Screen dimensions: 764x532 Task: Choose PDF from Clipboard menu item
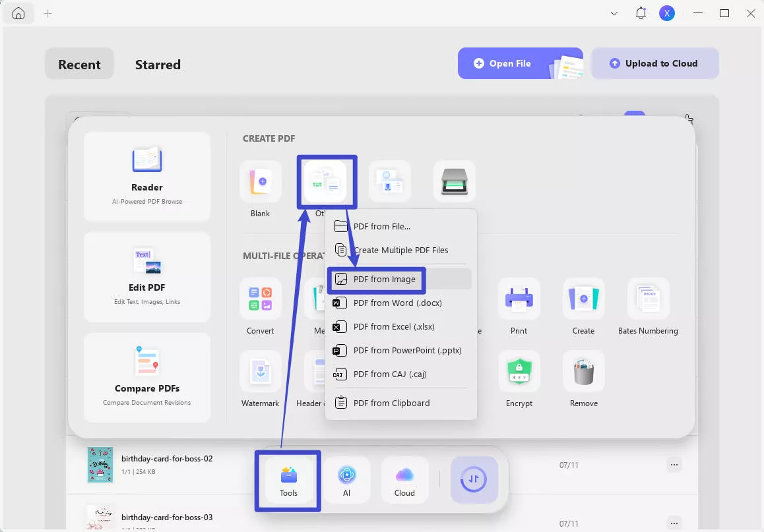click(x=391, y=403)
